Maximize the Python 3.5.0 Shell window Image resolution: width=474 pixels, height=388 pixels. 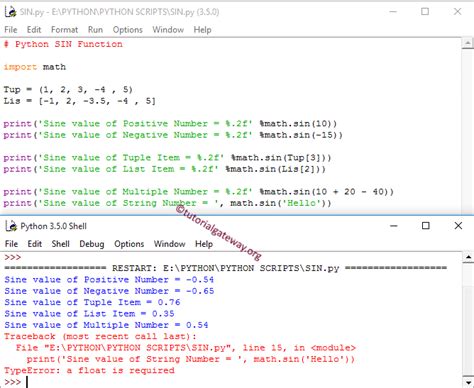point(426,226)
